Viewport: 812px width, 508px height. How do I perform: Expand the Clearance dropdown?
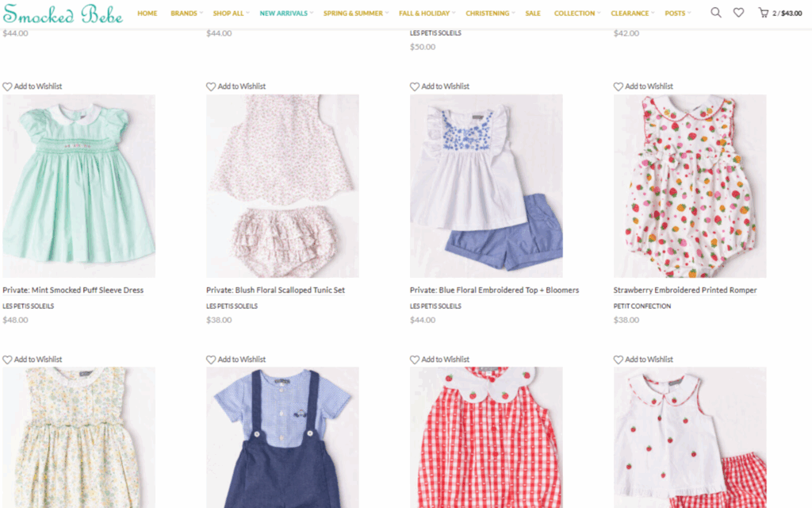tap(632, 13)
